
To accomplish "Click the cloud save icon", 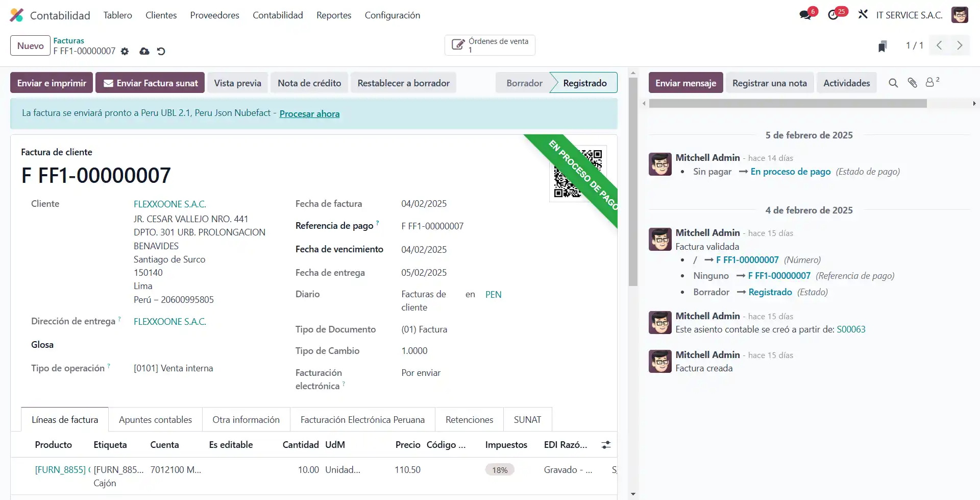I will (x=144, y=51).
